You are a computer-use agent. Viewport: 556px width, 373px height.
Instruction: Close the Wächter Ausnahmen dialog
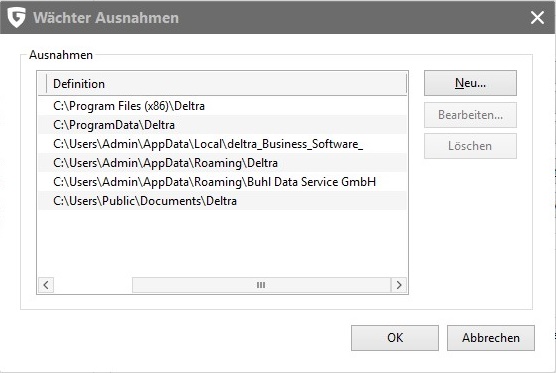(537, 17)
